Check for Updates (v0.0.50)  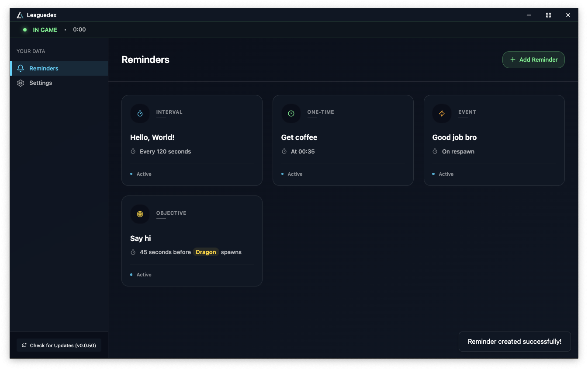pos(59,345)
